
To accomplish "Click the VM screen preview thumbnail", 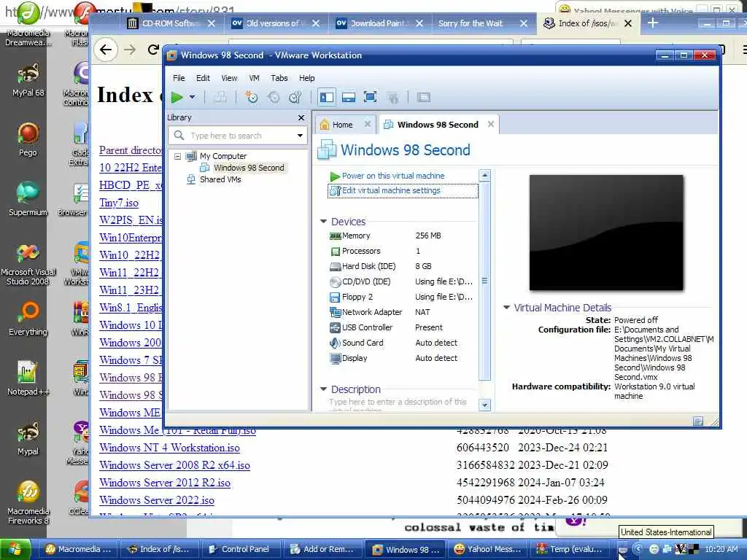I will coord(606,233).
